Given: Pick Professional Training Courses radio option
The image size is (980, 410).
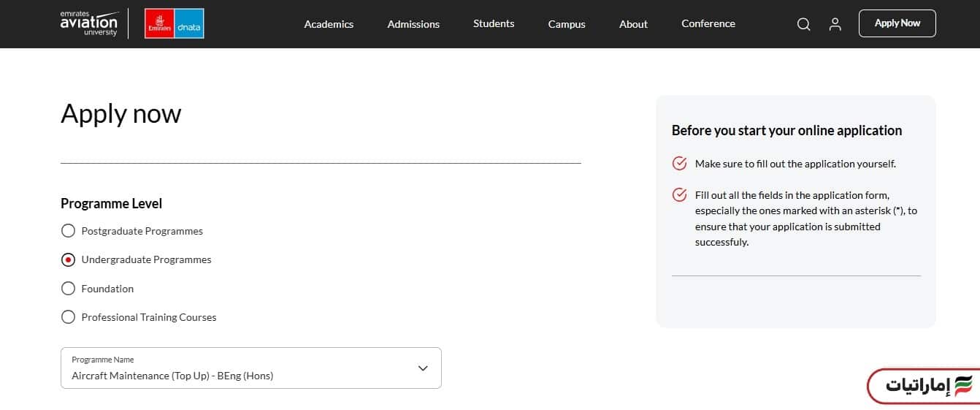Looking at the screenshot, I should [68, 317].
